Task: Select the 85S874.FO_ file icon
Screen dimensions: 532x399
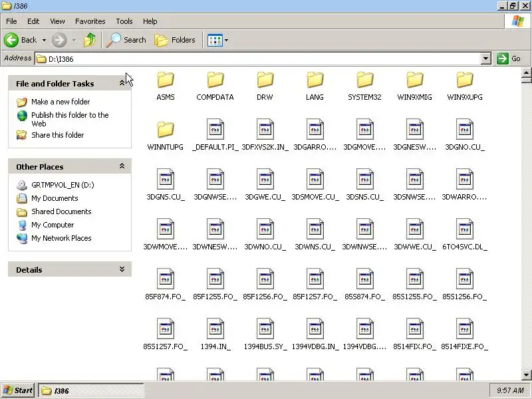Action: point(364,279)
